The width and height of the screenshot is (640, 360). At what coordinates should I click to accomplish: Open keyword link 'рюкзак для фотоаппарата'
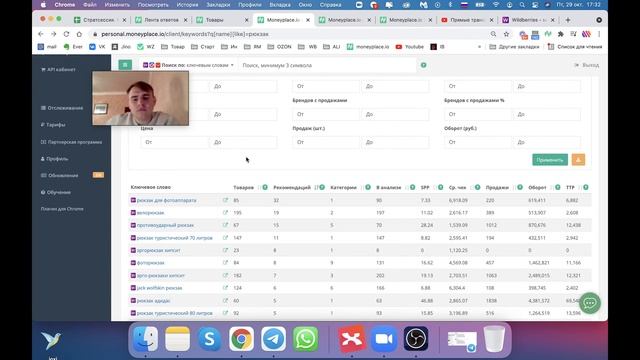point(167,200)
